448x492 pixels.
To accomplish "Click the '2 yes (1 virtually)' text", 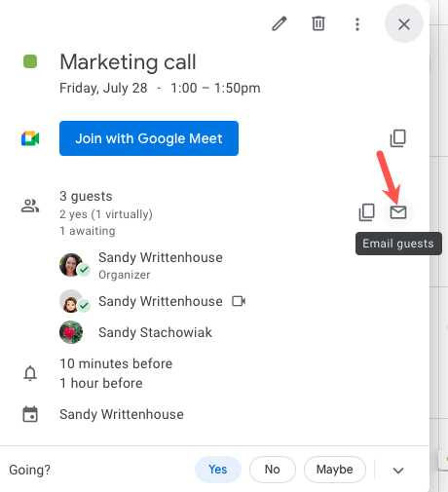I will pos(106,214).
